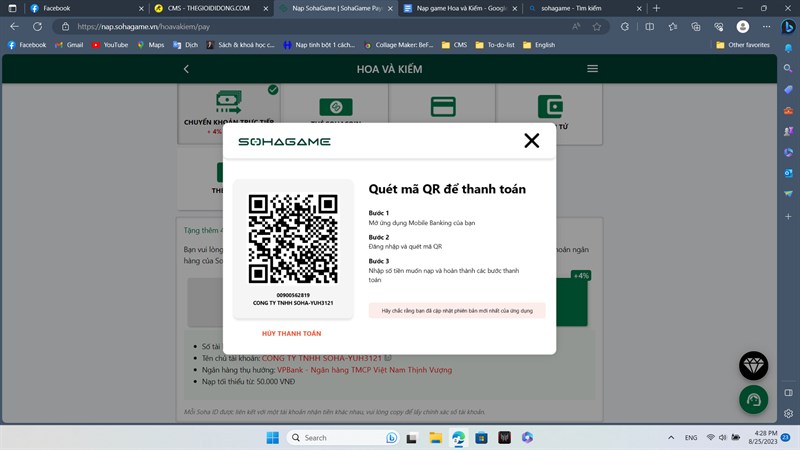The image size is (800, 450).
Task: Click the browser back arrow
Action: tap(14, 27)
